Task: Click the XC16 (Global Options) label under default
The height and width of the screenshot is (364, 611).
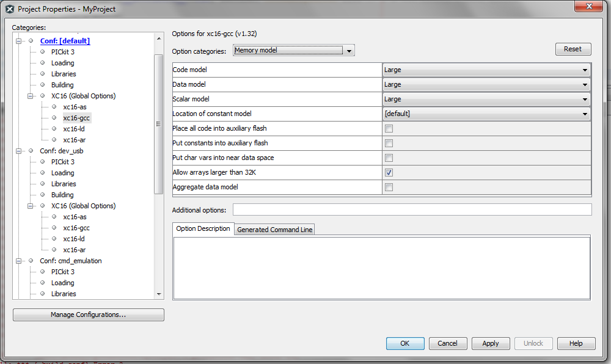Action: tap(83, 96)
